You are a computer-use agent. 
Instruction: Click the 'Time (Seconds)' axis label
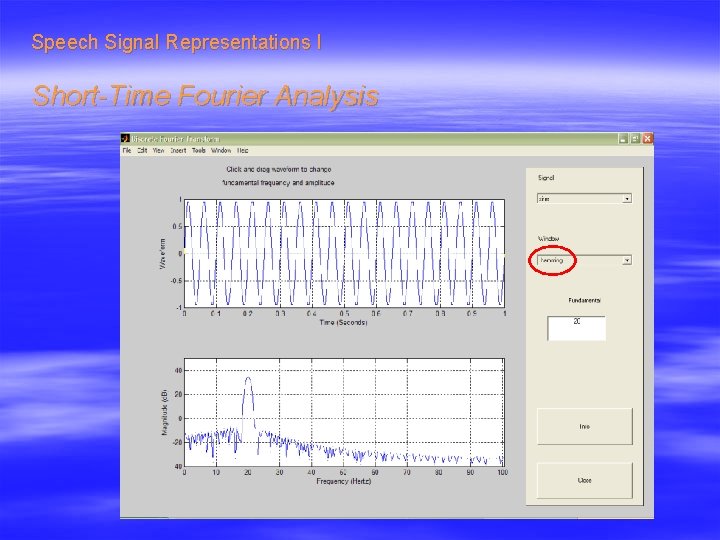(x=343, y=322)
